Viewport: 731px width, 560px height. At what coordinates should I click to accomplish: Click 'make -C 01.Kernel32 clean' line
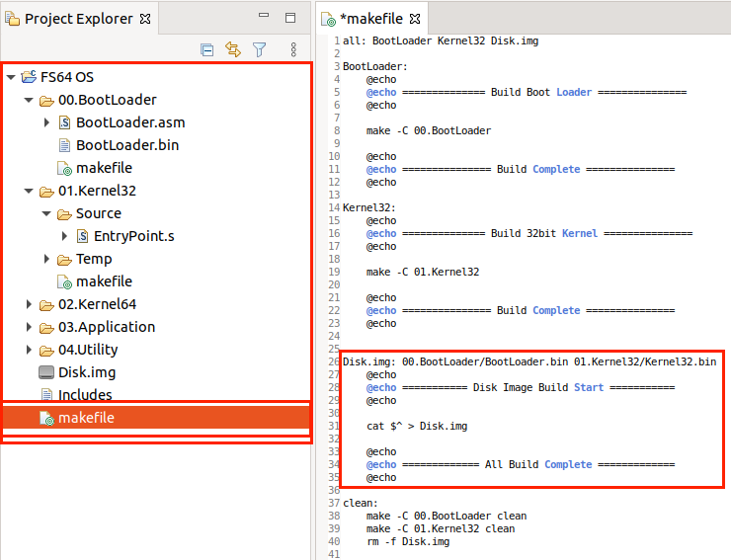tap(441, 529)
